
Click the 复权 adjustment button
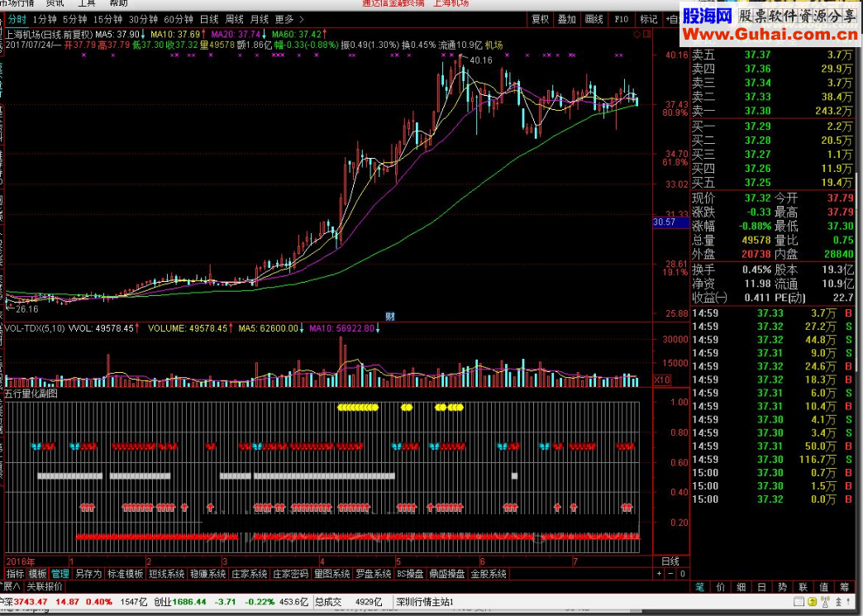click(540, 19)
